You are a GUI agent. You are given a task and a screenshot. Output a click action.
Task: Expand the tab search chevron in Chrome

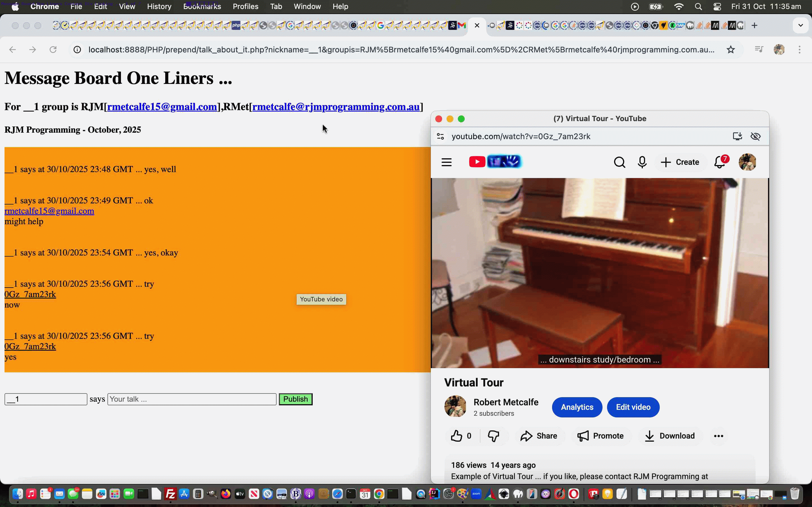(800, 25)
